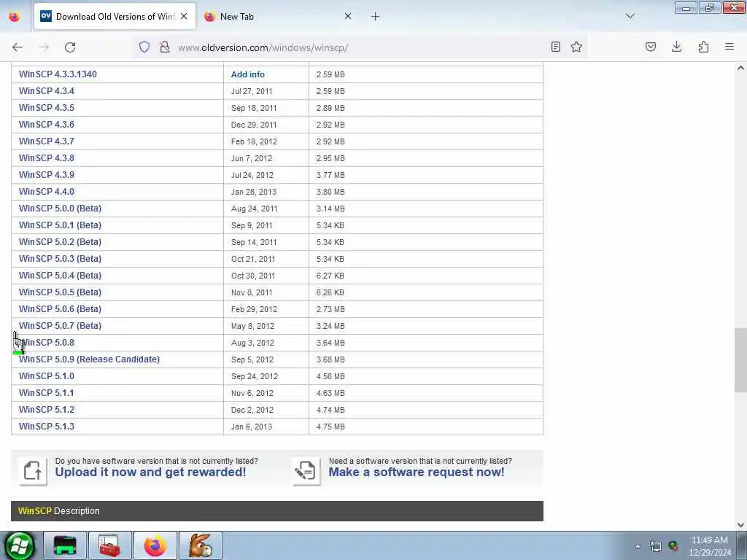
Task: Open Upload it now and get rewarded link
Action: point(150,472)
